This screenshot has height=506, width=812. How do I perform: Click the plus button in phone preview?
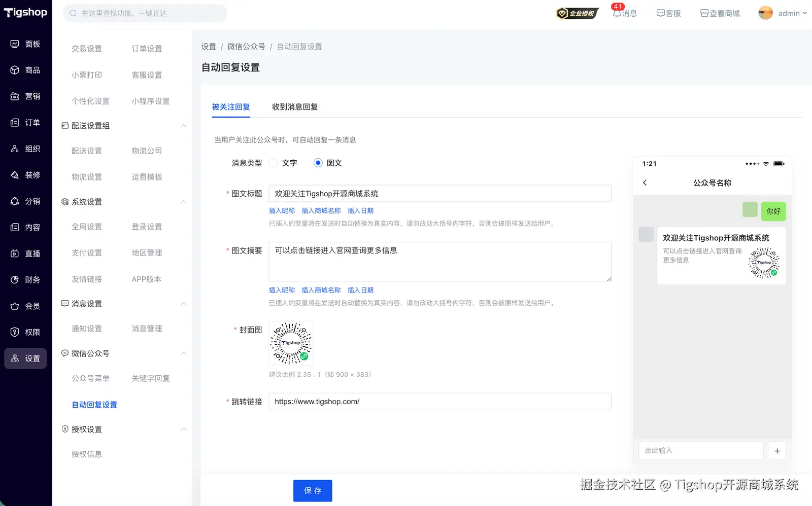click(777, 451)
